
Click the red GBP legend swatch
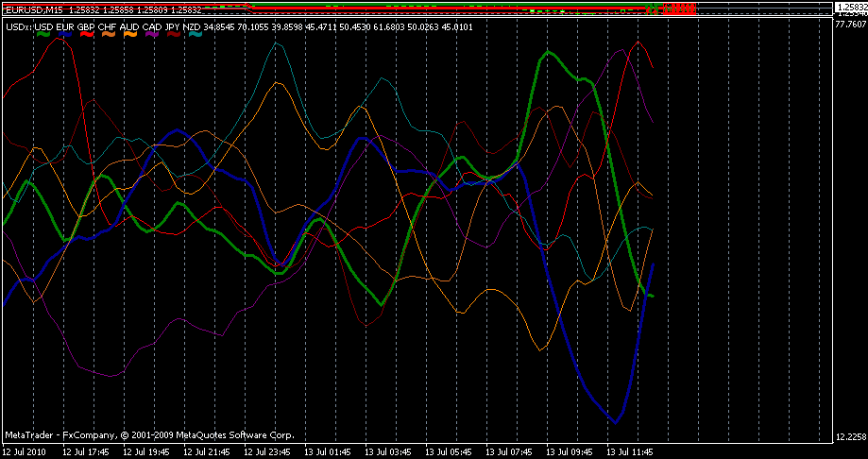(88, 34)
